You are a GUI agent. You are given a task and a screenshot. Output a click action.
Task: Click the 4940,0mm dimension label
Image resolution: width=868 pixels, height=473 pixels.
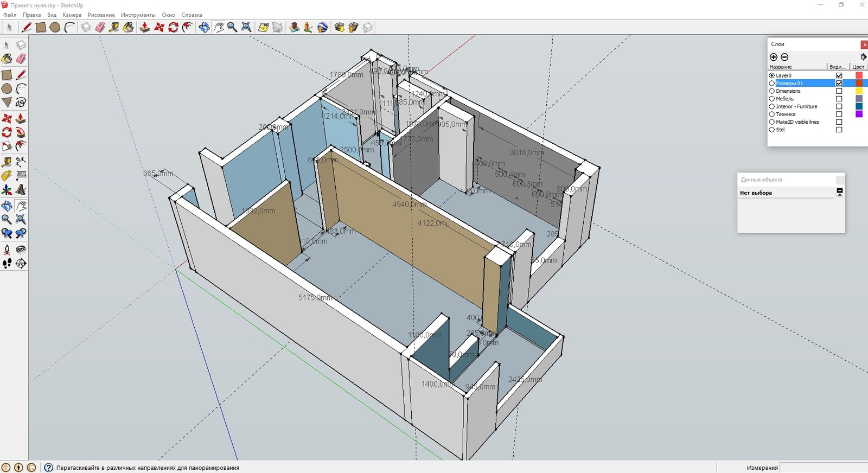[409, 204]
